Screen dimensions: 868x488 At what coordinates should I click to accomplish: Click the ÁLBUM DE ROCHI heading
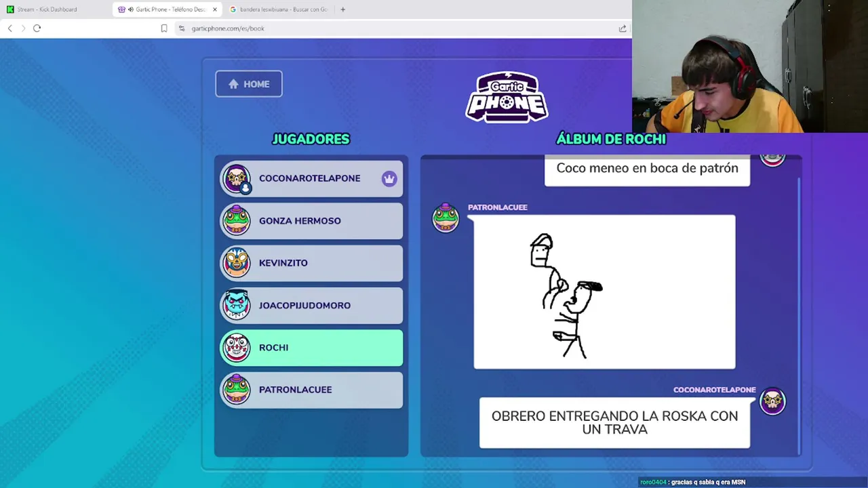point(611,139)
